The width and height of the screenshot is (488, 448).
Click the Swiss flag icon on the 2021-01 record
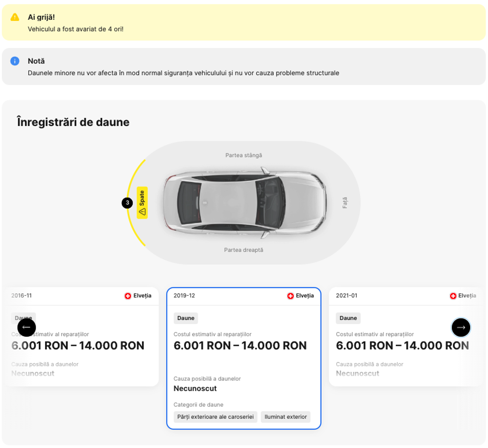pyautogui.click(x=453, y=296)
